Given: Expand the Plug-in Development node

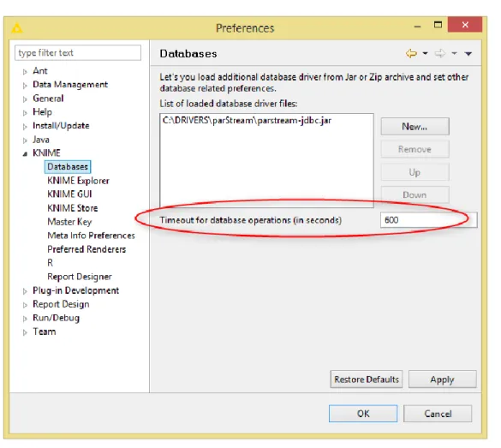Looking at the screenshot, I should pos(25,291).
